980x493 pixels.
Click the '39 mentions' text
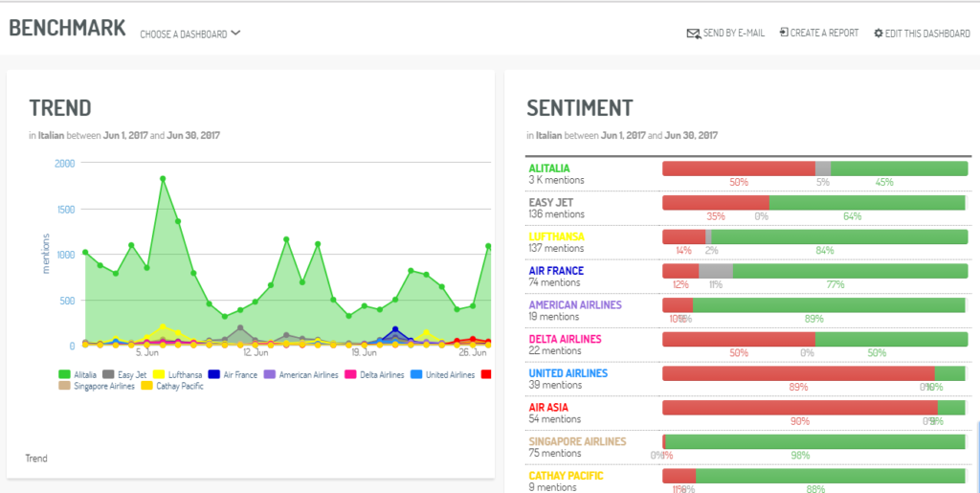tap(554, 384)
